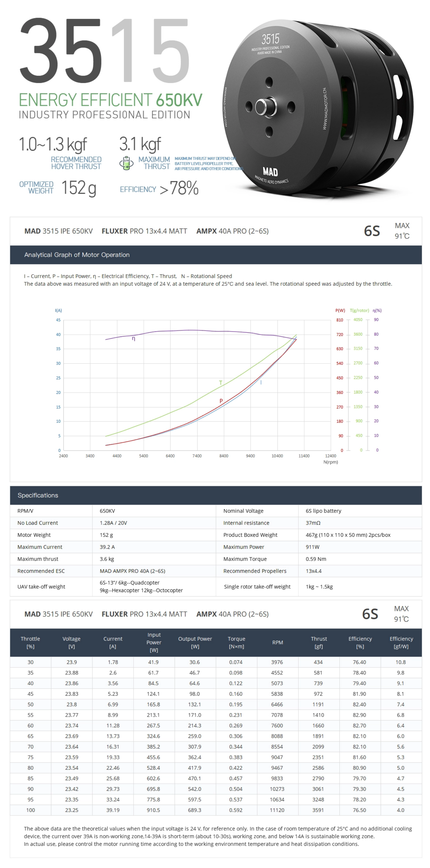The image size is (430, 868).
Task: Click the Torque [N×m] column header
Action: pos(236,643)
